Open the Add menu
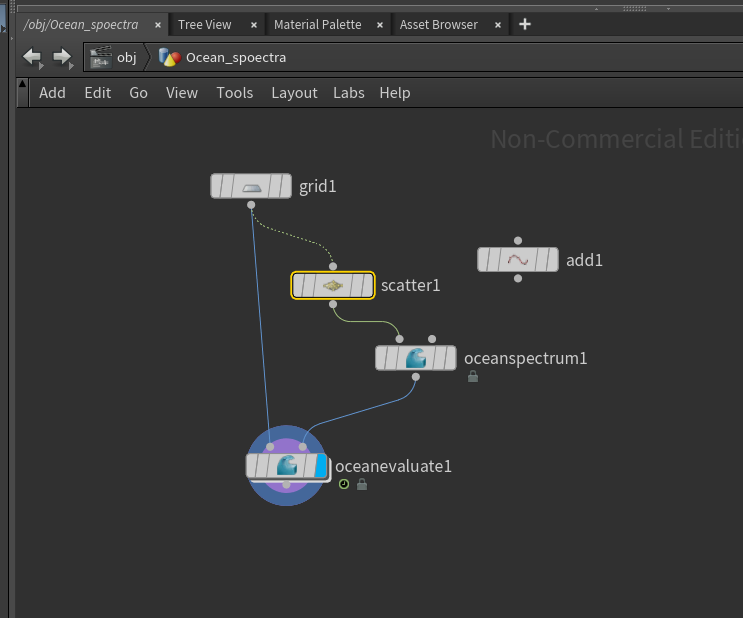 tap(52, 93)
